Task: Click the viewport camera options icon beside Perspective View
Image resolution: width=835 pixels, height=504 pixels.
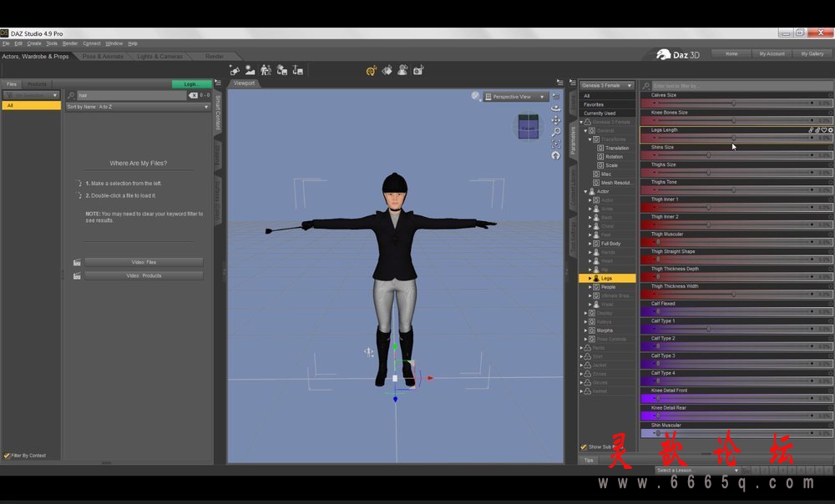Action: tap(555, 97)
